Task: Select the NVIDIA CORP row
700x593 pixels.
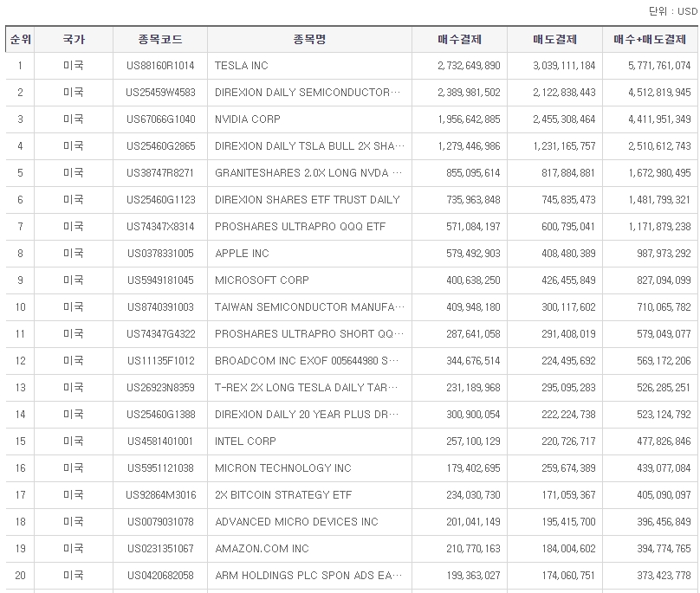Action: point(249,119)
